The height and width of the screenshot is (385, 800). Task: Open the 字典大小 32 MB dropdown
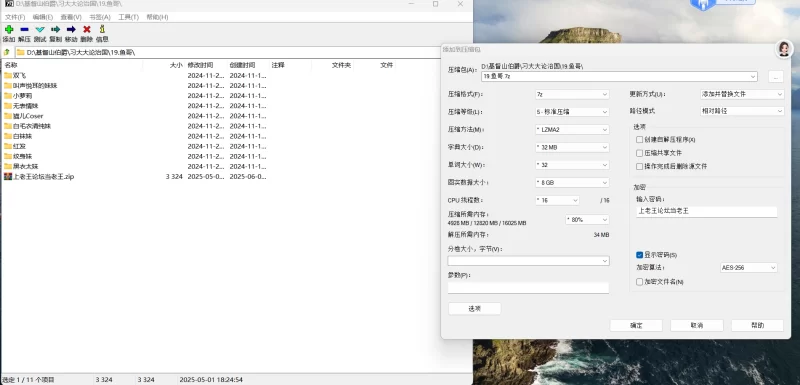(571, 147)
